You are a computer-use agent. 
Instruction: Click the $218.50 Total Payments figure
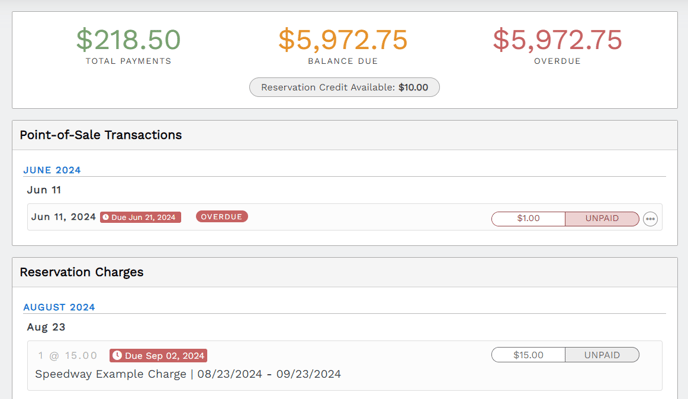(129, 40)
